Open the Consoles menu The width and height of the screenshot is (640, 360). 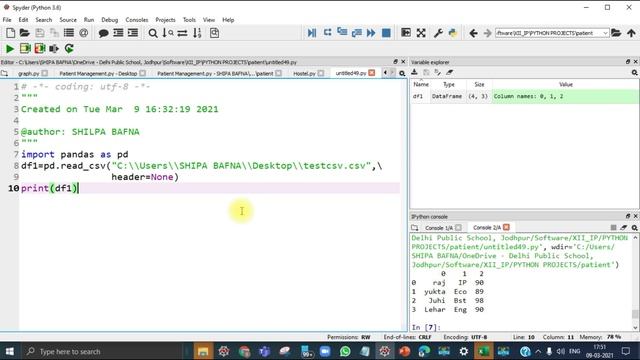(x=137, y=20)
